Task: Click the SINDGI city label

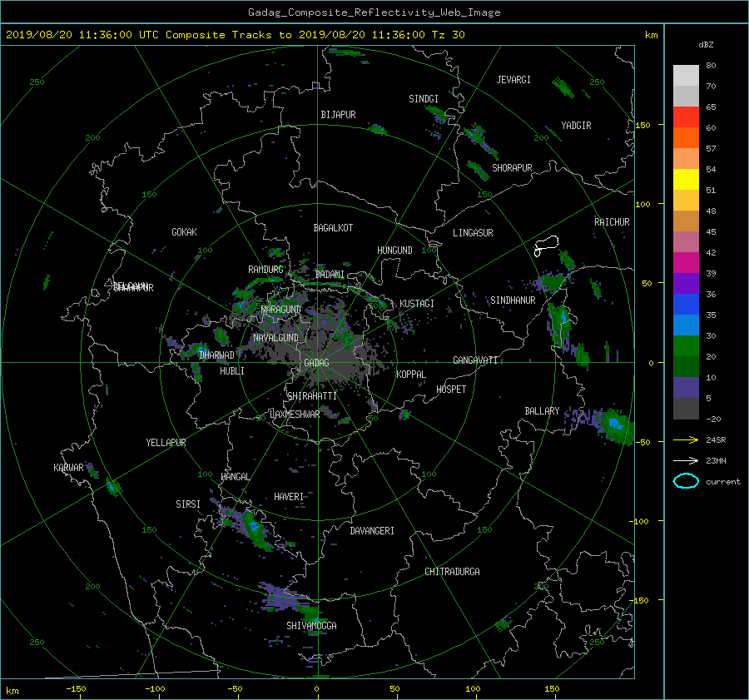Action: coord(424,99)
